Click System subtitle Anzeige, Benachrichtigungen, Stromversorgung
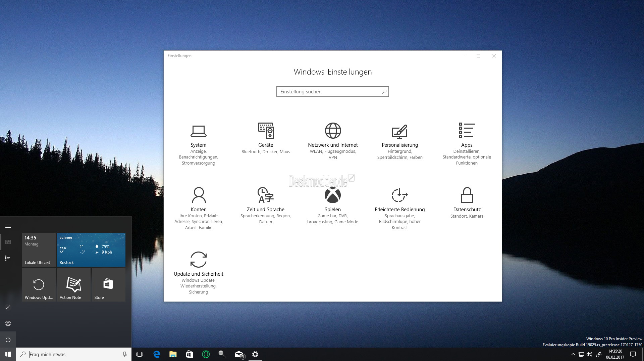The width and height of the screenshot is (644, 361). click(198, 157)
